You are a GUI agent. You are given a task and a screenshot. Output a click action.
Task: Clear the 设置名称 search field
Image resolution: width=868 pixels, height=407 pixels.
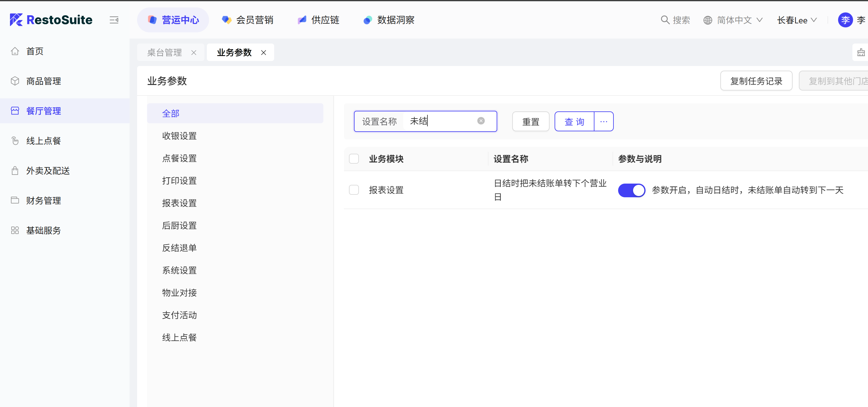pos(481,121)
